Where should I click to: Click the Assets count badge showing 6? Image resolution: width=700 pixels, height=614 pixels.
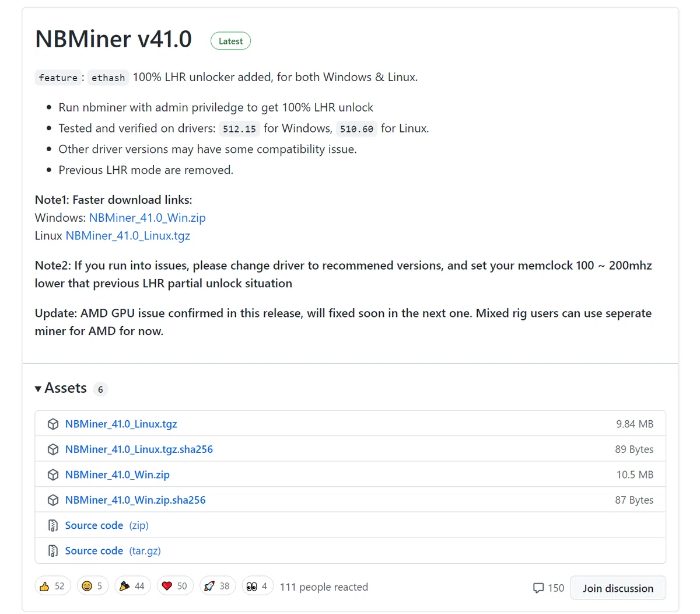[x=100, y=389]
